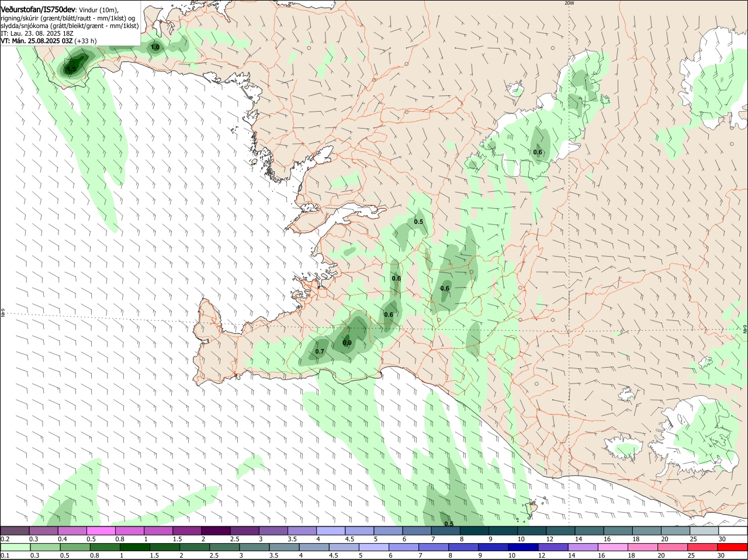Select the 2 swatch in the lower rain scale
The image size is (748, 560).
click(x=194, y=547)
